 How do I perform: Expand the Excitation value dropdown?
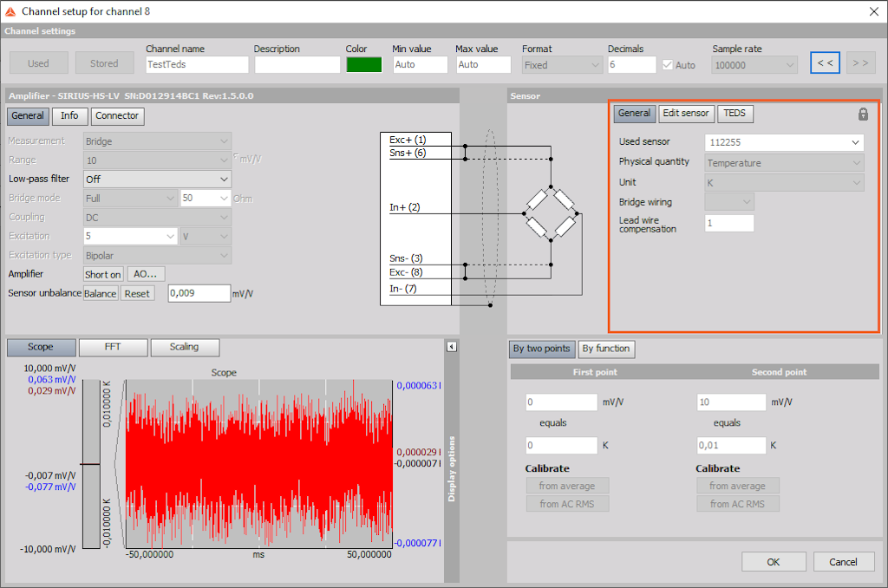coord(130,236)
